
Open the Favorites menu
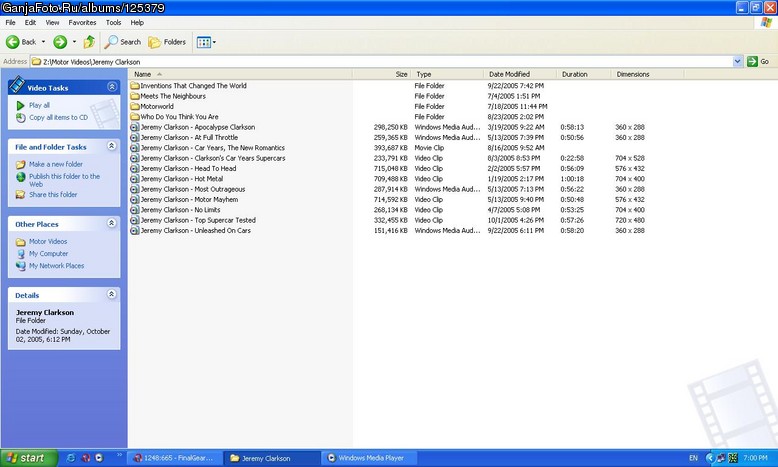click(x=82, y=22)
